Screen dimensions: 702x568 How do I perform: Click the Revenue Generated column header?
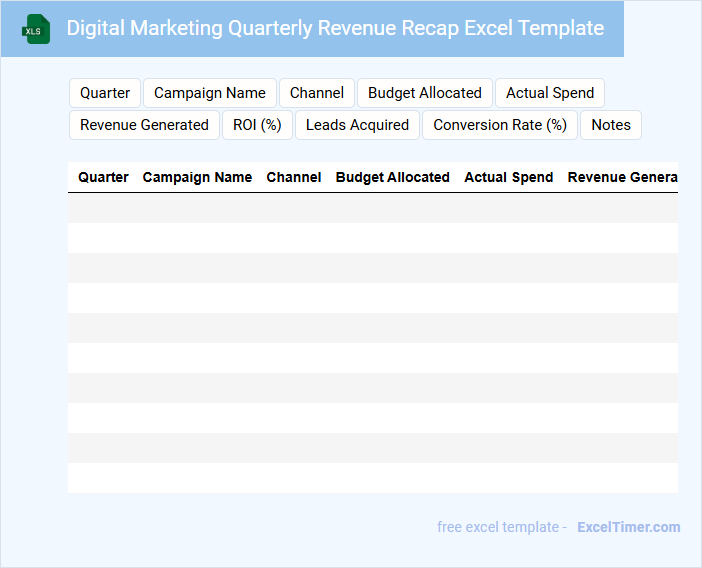click(622, 177)
